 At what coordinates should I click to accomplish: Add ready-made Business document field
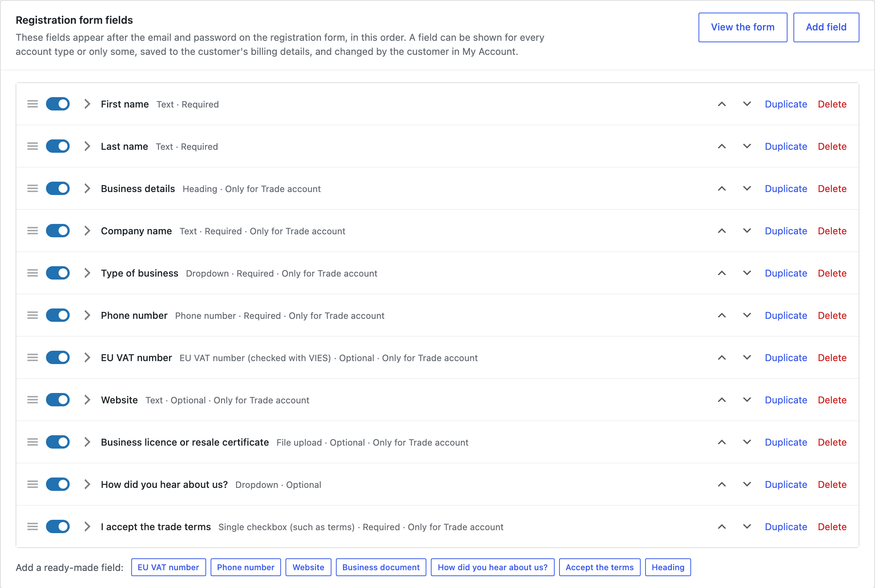click(x=381, y=567)
